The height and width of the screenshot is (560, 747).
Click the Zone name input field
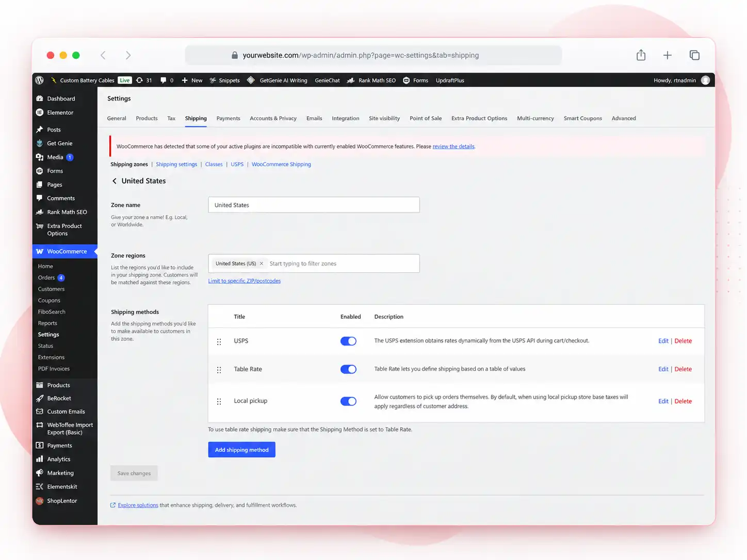pyautogui.click(x=314, y=205)
